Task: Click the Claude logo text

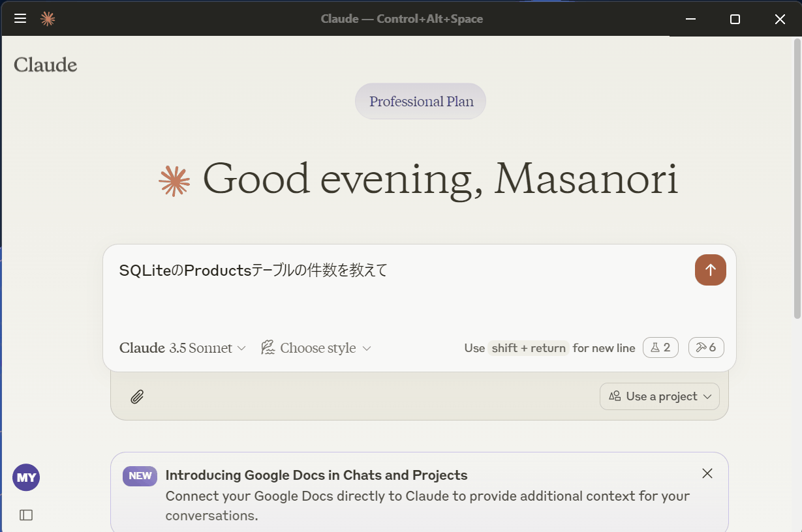Action: (x=46, y=65)
